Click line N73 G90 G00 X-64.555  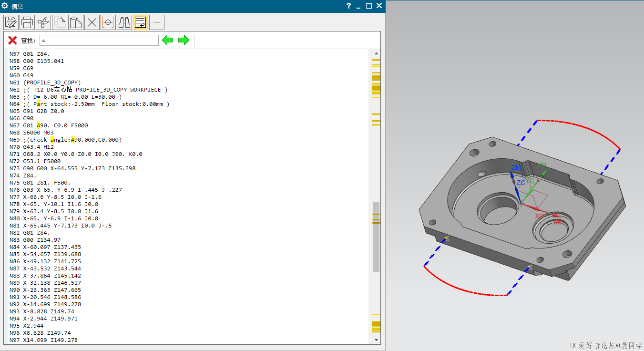[72, 168]
